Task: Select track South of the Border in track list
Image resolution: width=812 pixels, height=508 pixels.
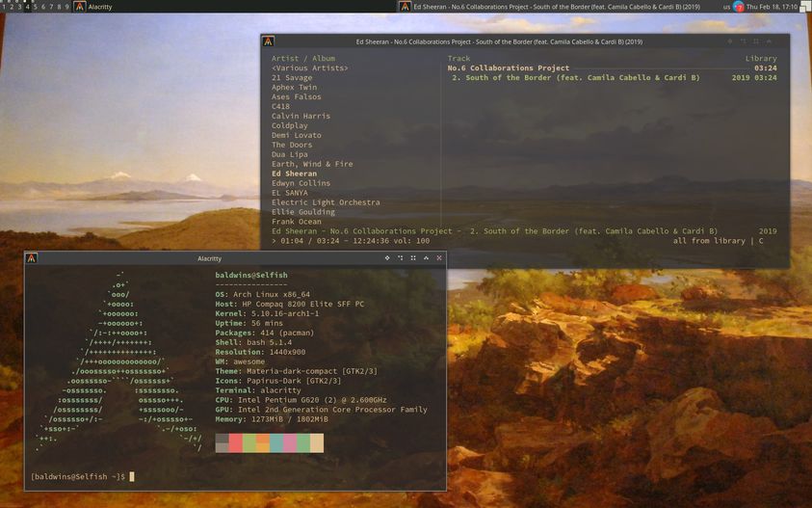Action: click(x=575, y=78)
